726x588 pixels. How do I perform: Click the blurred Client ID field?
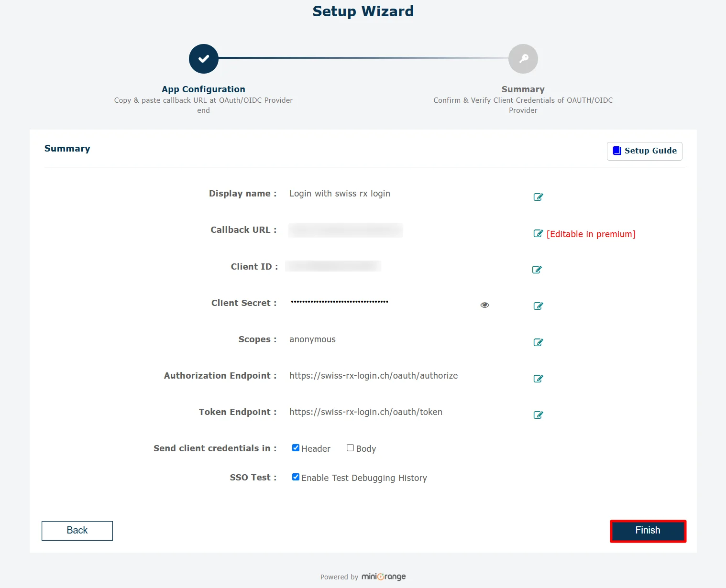pos(333,266)
